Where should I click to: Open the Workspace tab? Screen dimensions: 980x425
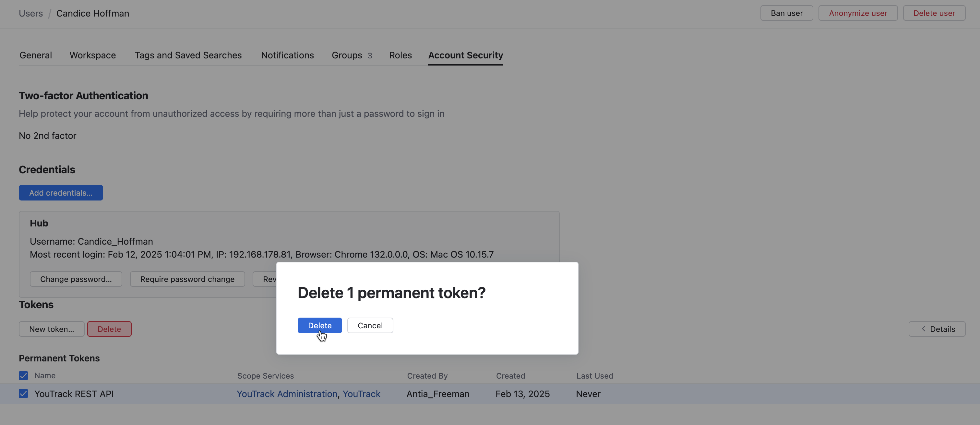[x=92, y=55]
